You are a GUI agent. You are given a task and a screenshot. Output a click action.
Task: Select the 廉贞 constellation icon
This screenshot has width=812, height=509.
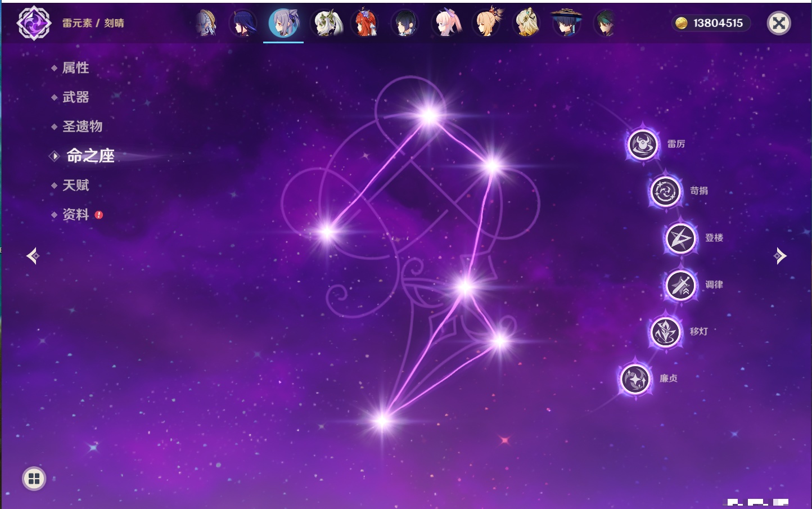pyautogui.click(x=635, y=379)
